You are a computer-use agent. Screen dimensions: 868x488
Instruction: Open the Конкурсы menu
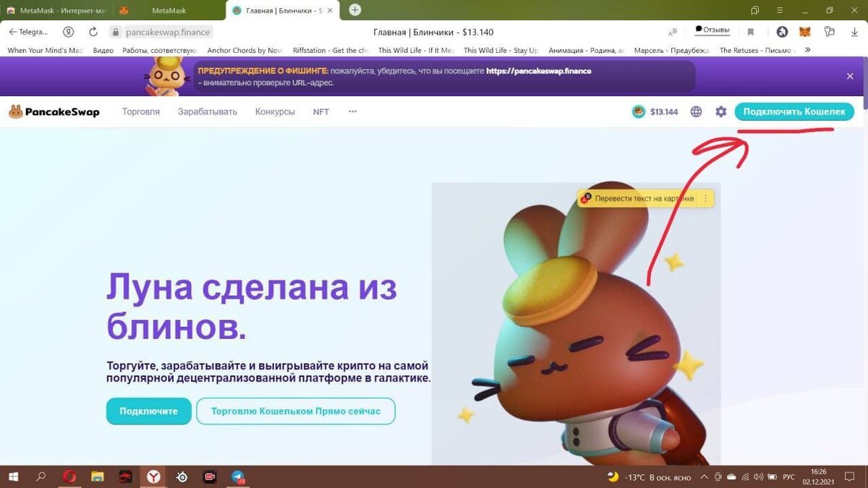point(275,112)
